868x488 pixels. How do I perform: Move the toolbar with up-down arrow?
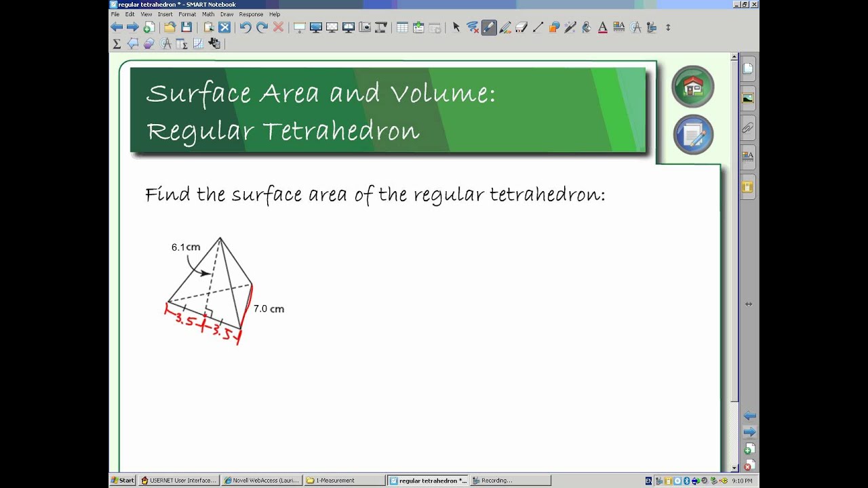(668, 27)
